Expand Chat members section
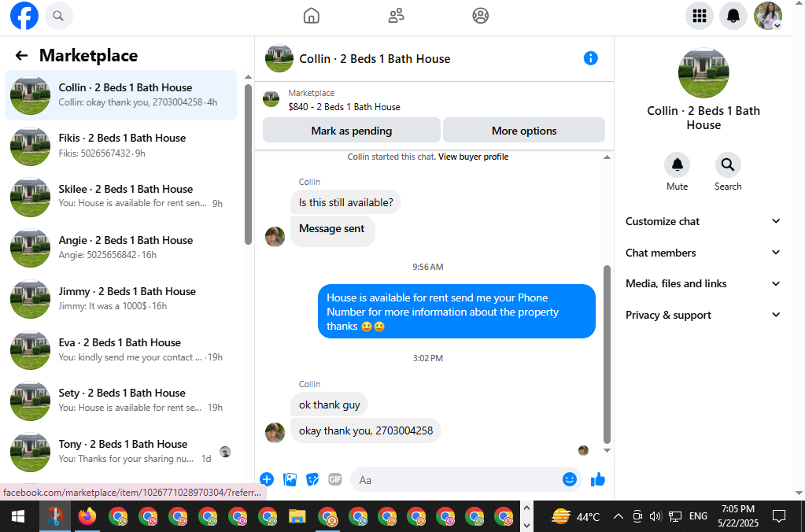 [703, 253]
